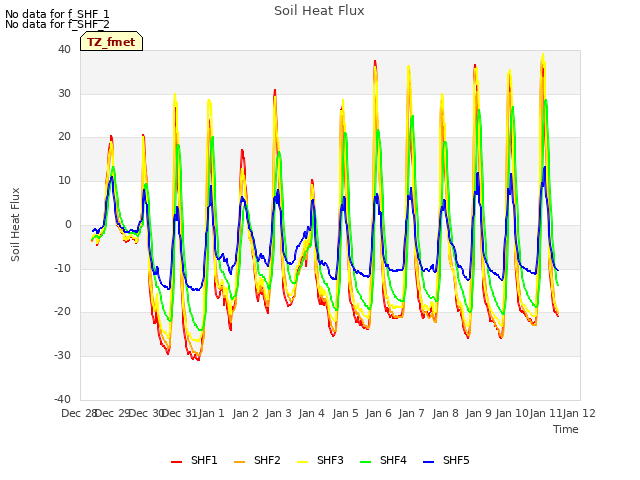
Task: Click the 'Jan 2' x-axis tick label
Action: 246,413
